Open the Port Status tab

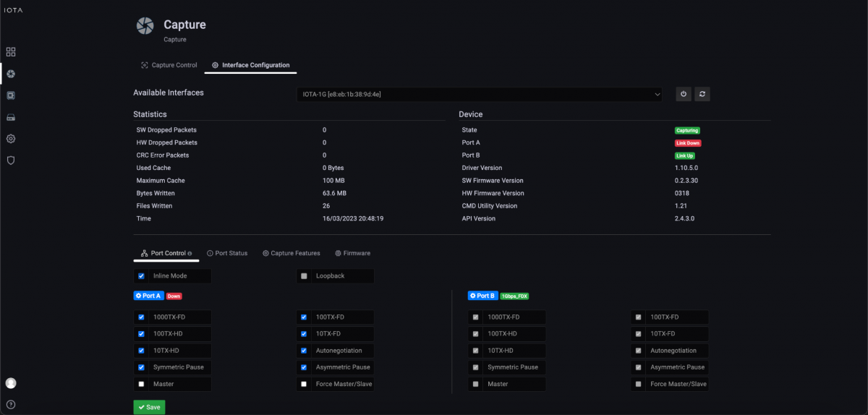227,253
